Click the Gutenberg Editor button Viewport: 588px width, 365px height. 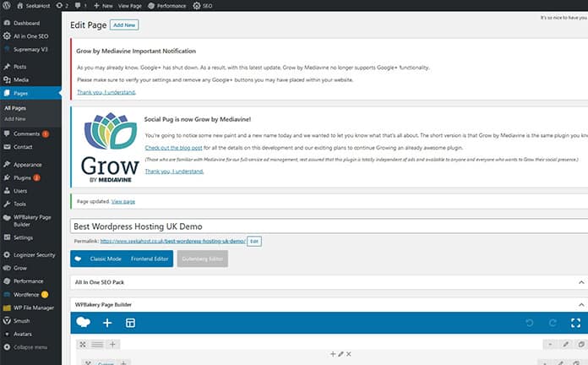[x=203, y=259]
